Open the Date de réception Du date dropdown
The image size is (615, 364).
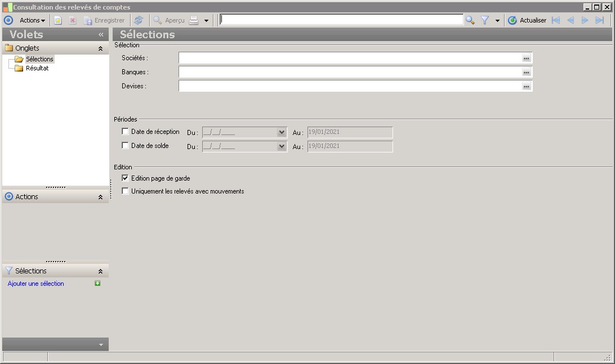(x=282, y=132)
